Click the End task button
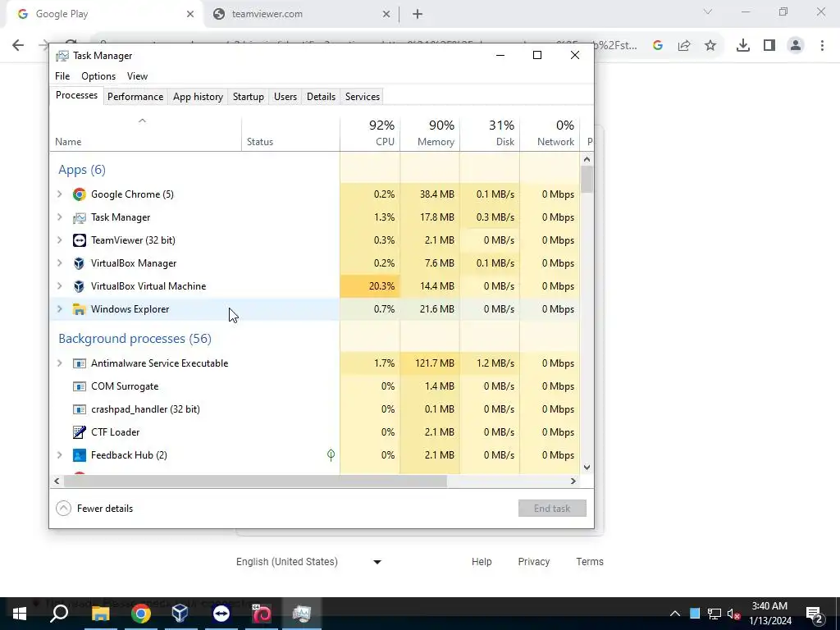This screenshot has width=840, height=630. tap(552, 509)
